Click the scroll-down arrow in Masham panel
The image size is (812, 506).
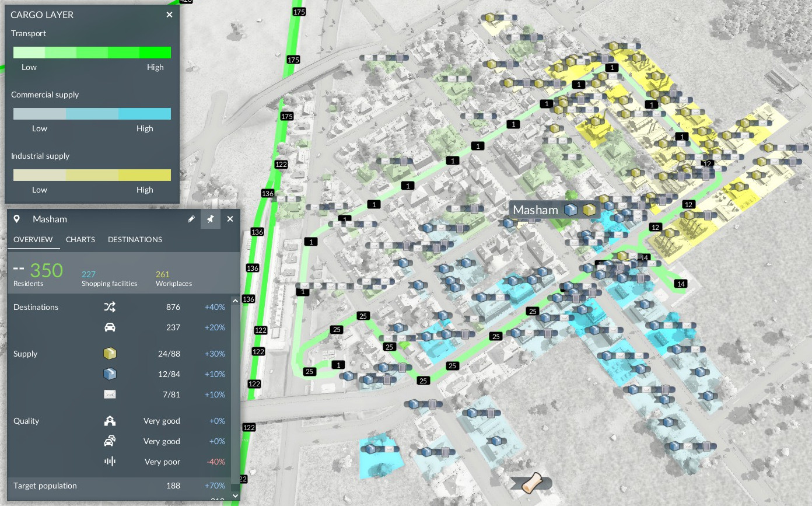[236, 495]
